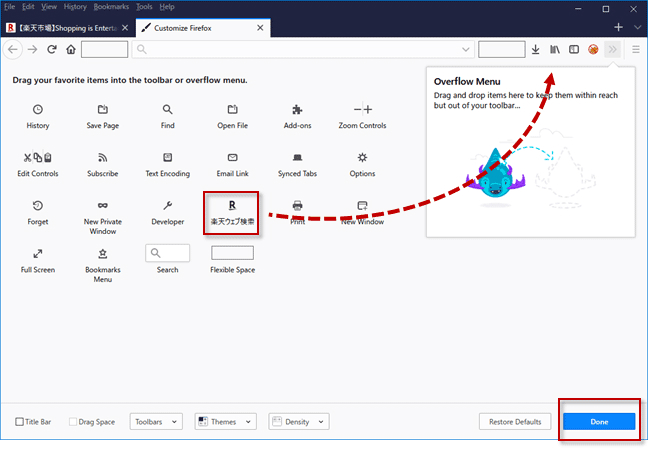
Task: Select the Rakuten web search item
Action: pyautogui.click(x=232, y=213)
